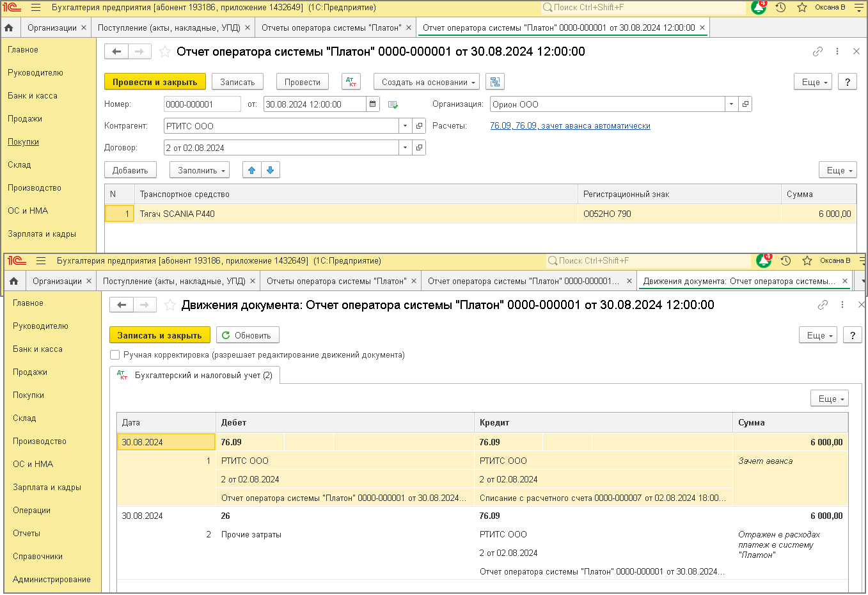868x595 pixels.
Task: Select Сумма cell 6 000,00 in transport table
Action: [x=819, y=214]
